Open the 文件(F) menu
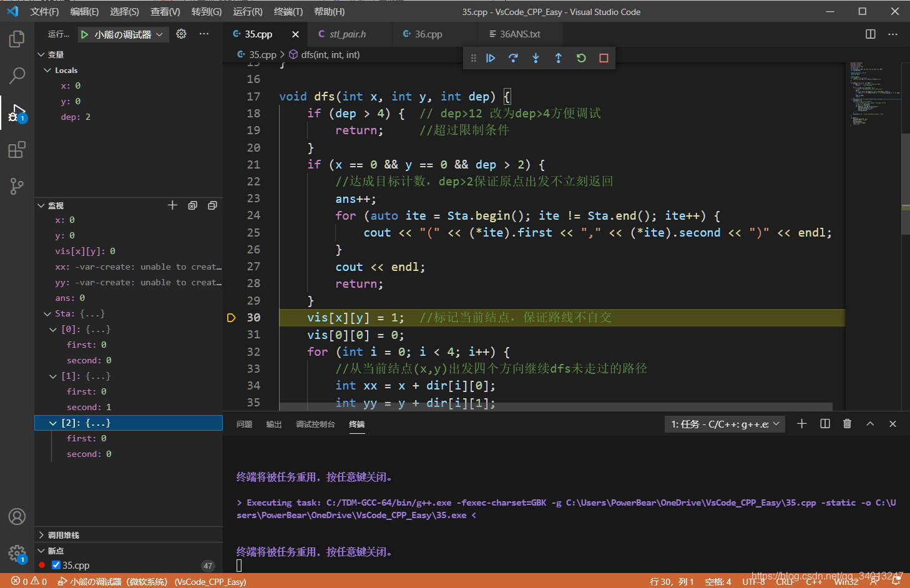Screen dimensions: 910x588 (44, 12)
